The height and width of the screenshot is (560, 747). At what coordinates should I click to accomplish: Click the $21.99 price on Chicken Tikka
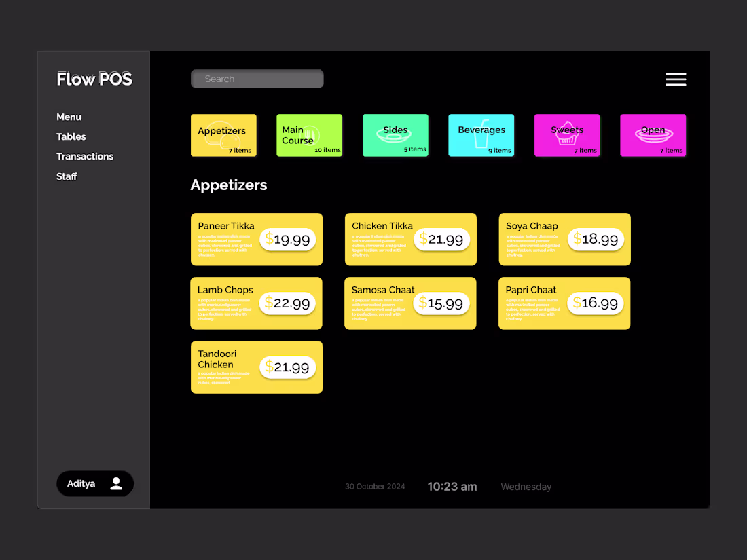pyautogui.click(x=441, y=239)
